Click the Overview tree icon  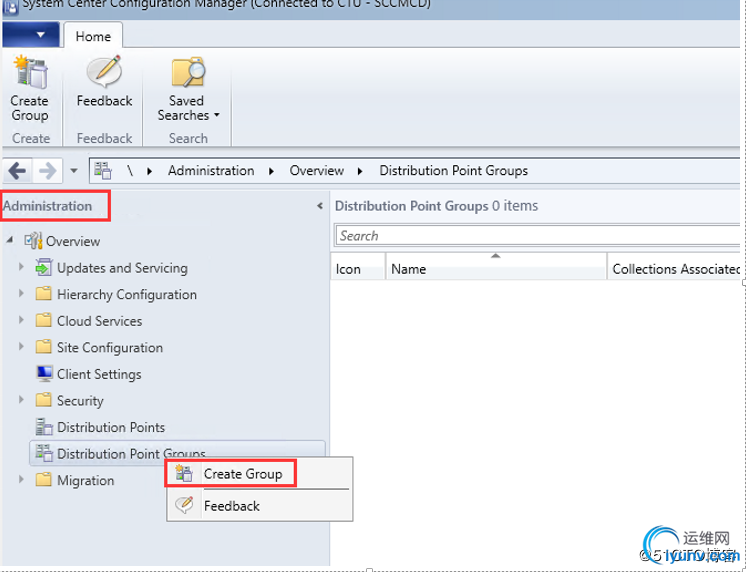coord(33,241)
